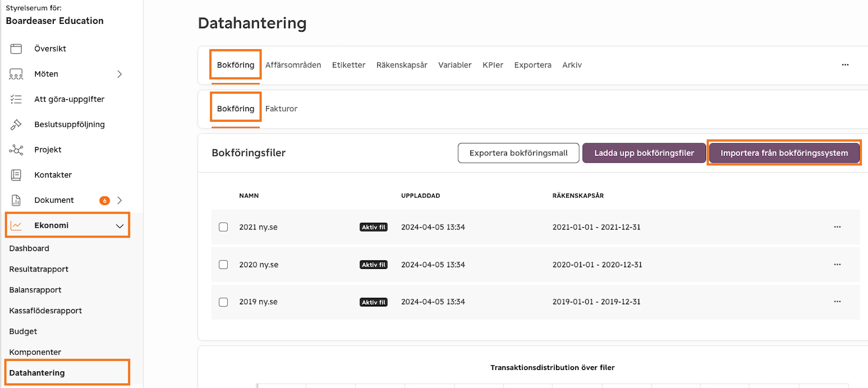Image resolution: width=868 pixels, height=388 pixels.
Task: Open the options menu for 2019 ny.se
Action: point(837,302)
